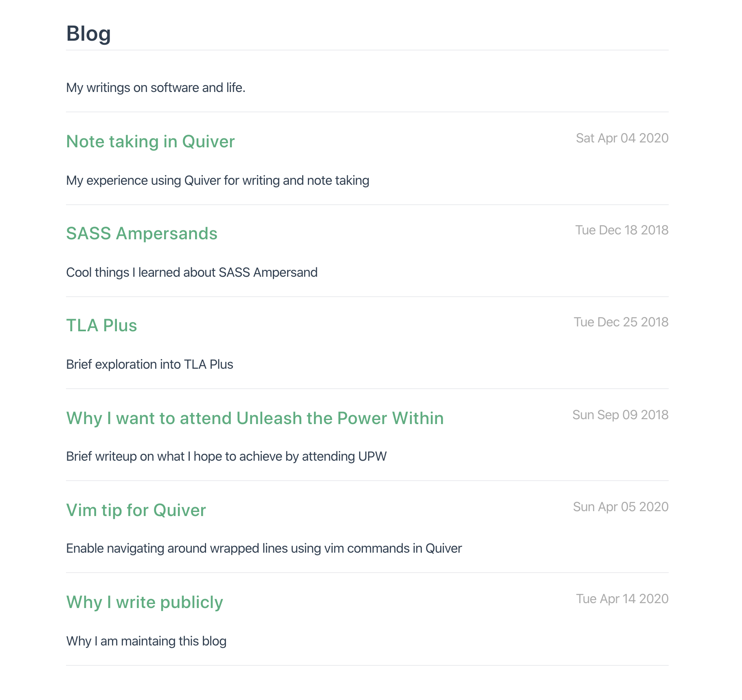Screen dimensions: 742x700
Task: Click the "Sun Sep 09 2018" date label
Action: point(620,415)
